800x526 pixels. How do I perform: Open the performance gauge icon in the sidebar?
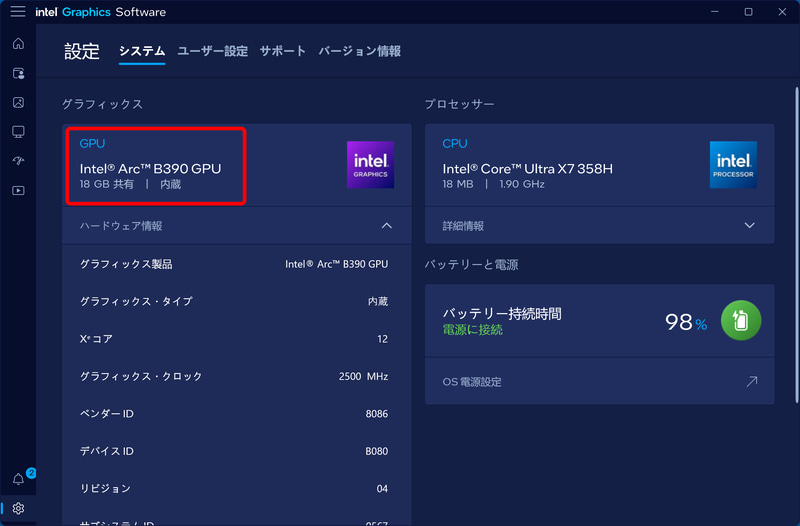pyautogui.click(x=18, y=161)
